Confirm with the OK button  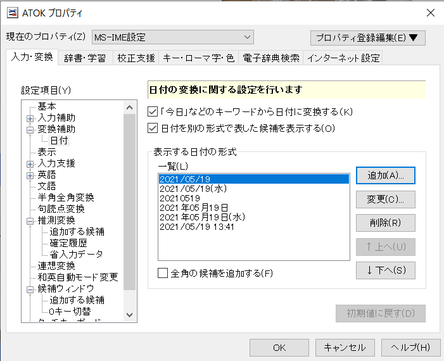[x=279, y=348]
